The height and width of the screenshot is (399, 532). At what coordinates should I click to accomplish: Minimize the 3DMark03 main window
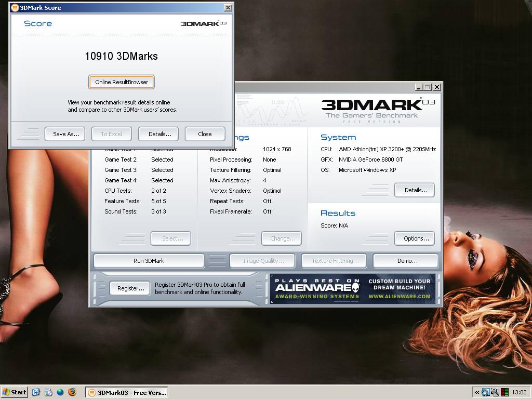pyautogui.click(x=419, y=87)
